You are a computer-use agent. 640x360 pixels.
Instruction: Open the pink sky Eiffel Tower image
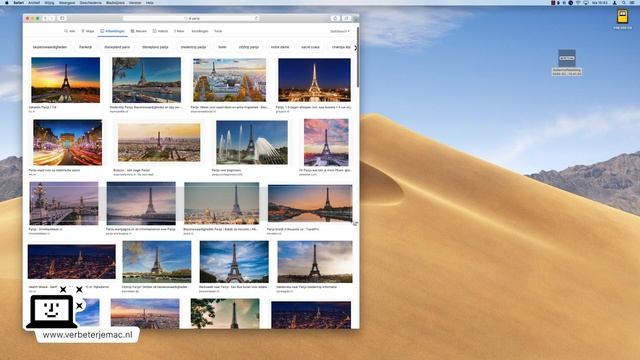[x=326, y=142]
